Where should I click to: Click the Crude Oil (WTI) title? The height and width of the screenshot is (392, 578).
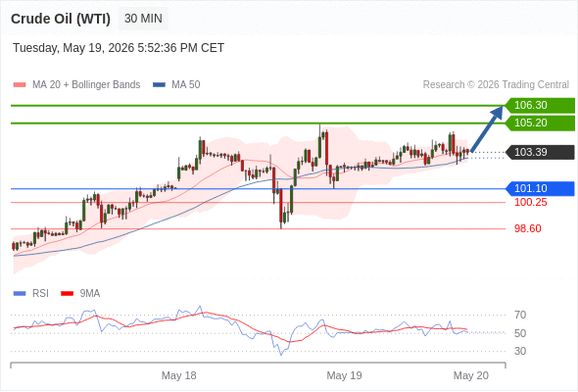click(x=61, y=19)
